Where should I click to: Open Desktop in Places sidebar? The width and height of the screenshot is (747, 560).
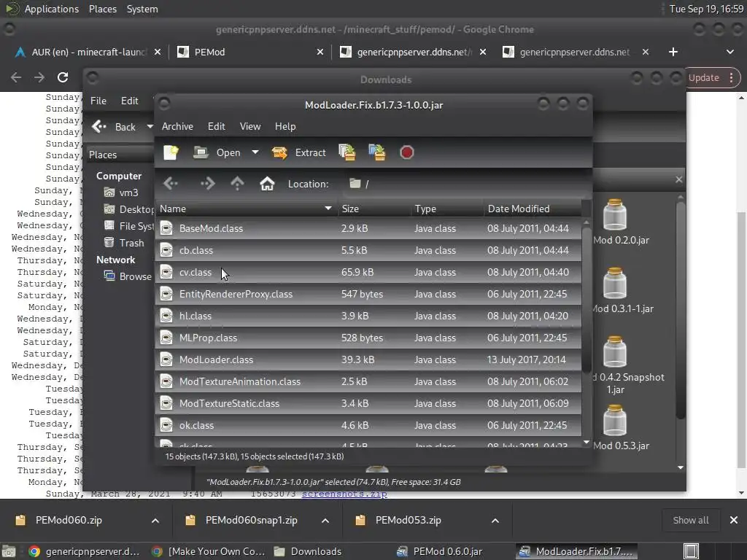[x=128, y=209]
